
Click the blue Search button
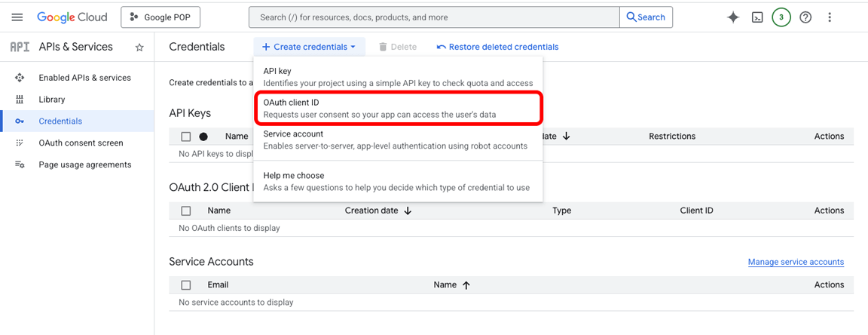tap(646, 17)
